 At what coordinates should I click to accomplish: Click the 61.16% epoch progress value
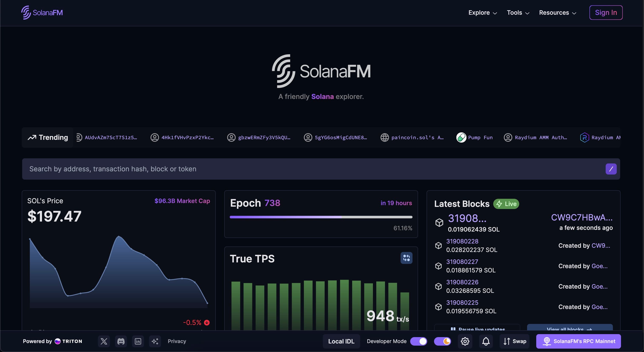click(x=403, y=228)
